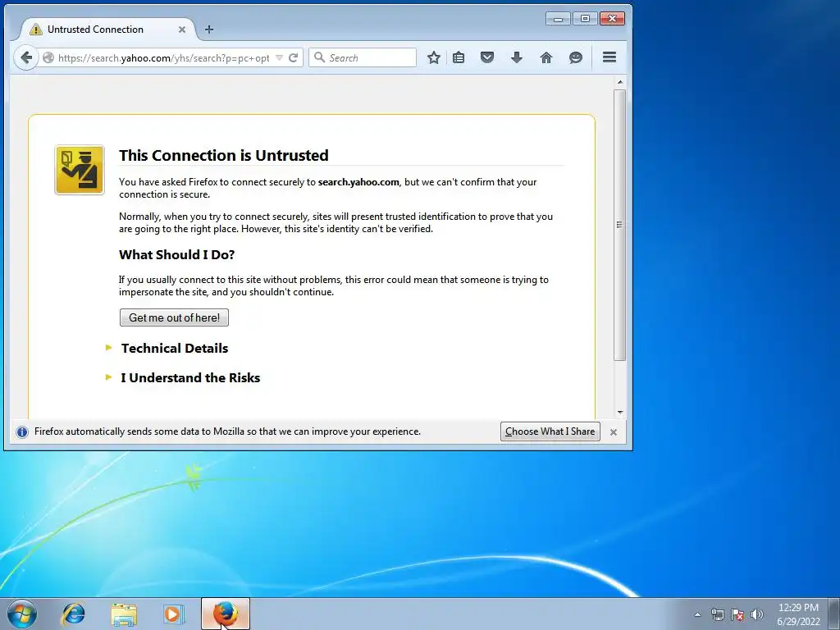840x630 pixels.
Task: Open a new tab with plus button
Action: pyautogui.click(x=209, y=30)
